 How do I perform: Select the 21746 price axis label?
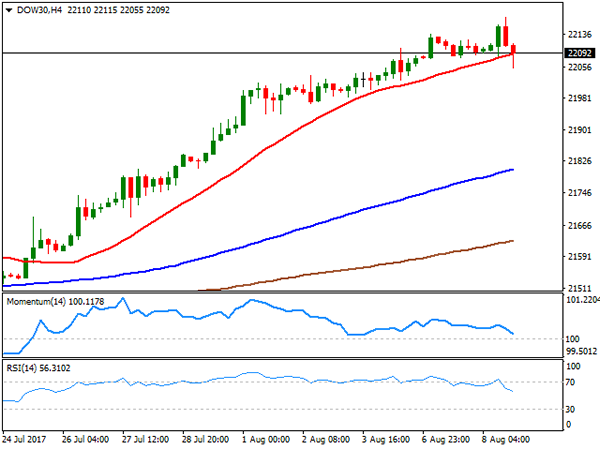coord(580,193)
